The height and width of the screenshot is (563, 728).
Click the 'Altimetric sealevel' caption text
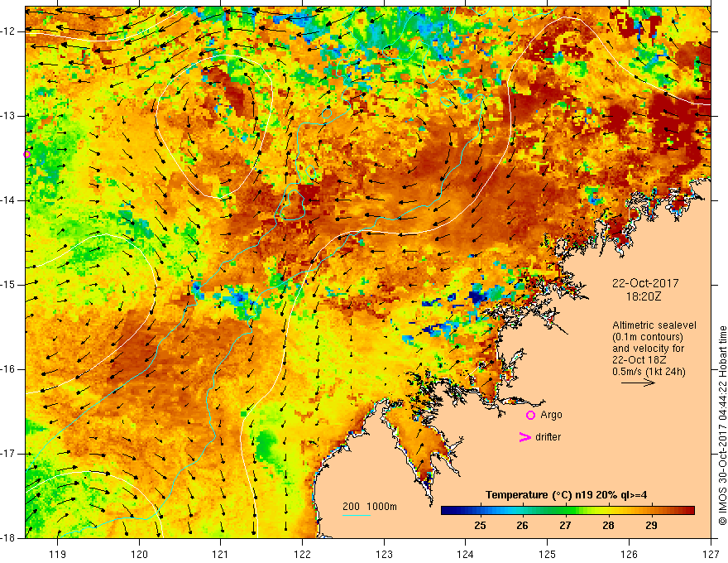pos(654,325)
